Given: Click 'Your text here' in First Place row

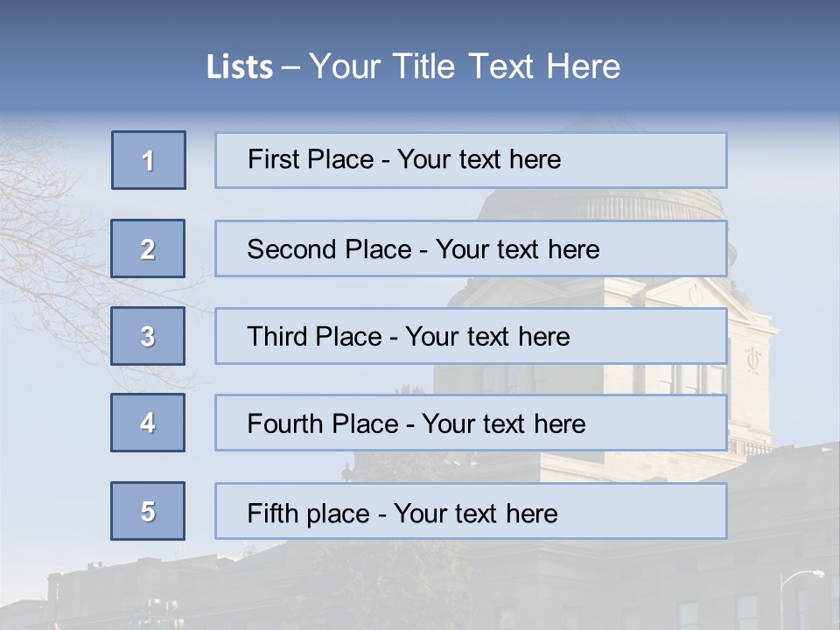Looking at the screenshot, I should [x=479, y=160].
